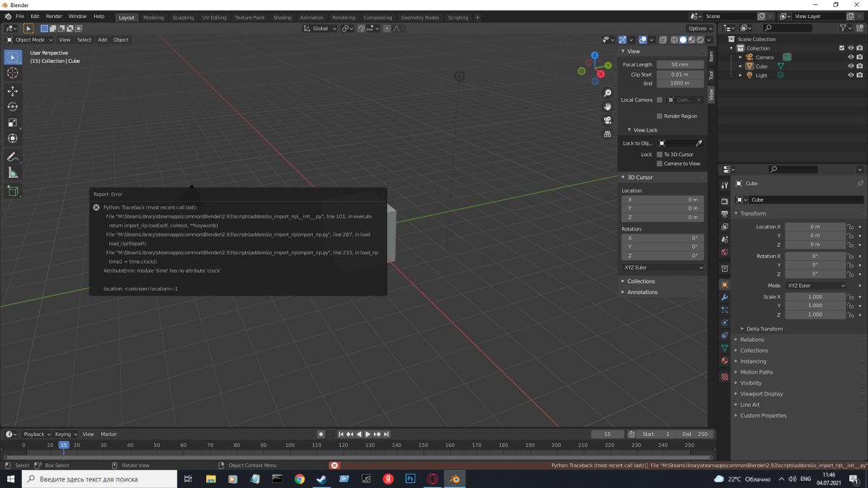Hide Camera with its eye icon

coord(851,57)
